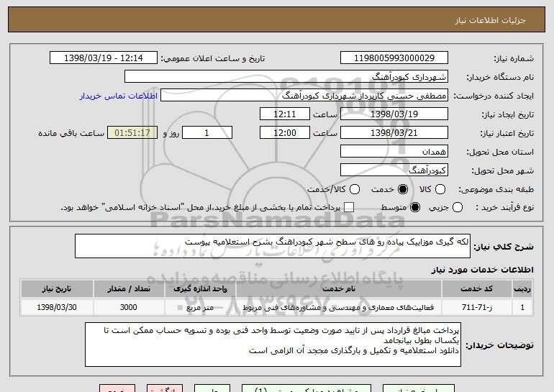554x392 pixels.
Task: Click the تاریخ نیاز column header
Action: [57, 289]
